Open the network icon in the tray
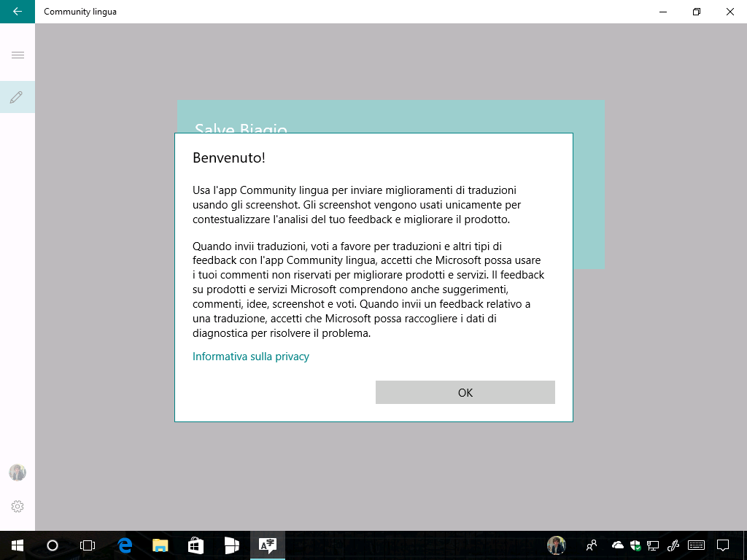Screen dimensions: 747x560 [653, 545]
